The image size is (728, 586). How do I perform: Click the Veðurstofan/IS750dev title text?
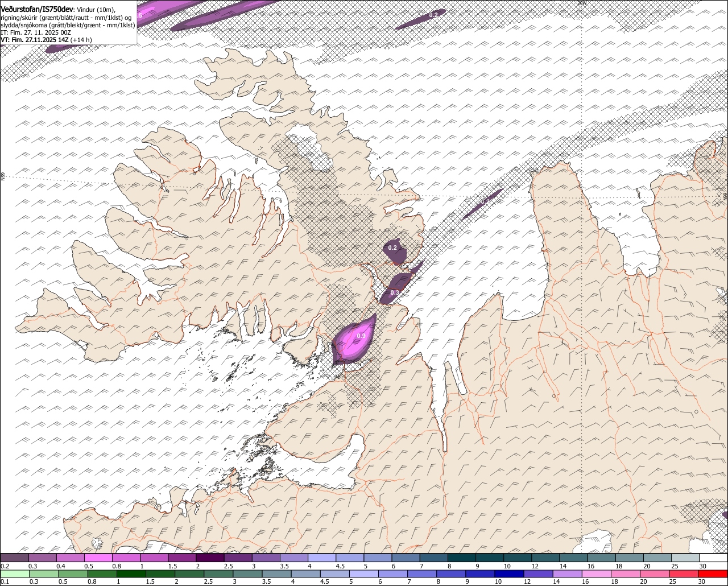pos(38,9)
